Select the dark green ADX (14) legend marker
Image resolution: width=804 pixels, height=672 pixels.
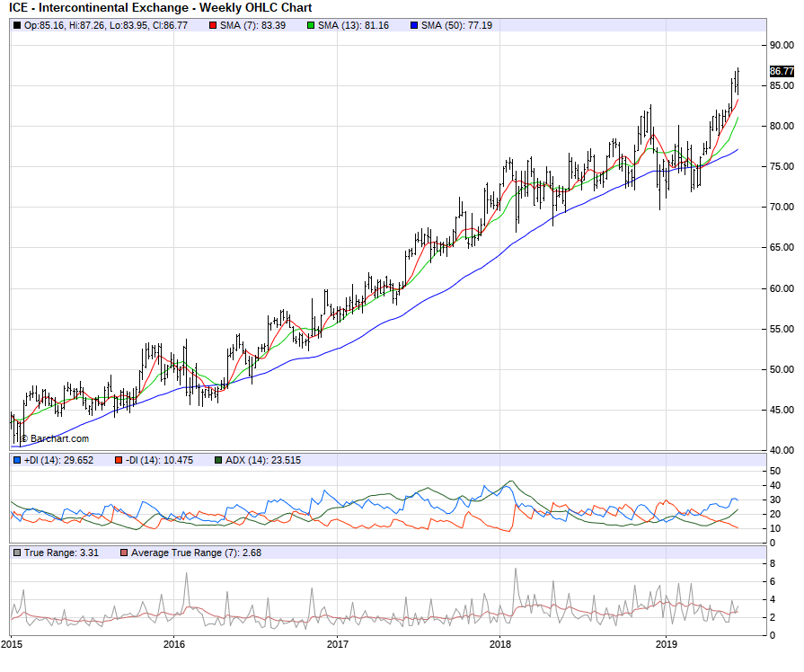pyautogui.click(x=218, y=460)
